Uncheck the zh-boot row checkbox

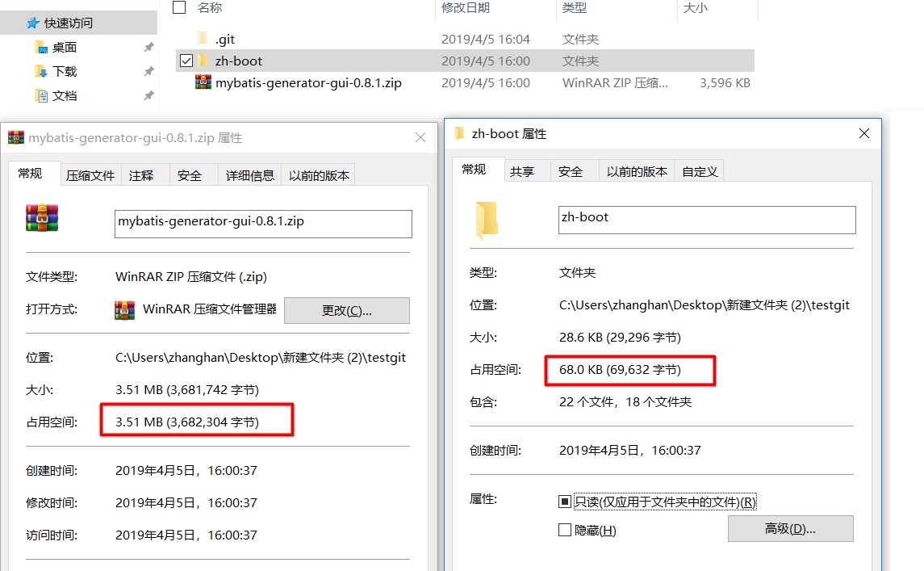(186, 61)
